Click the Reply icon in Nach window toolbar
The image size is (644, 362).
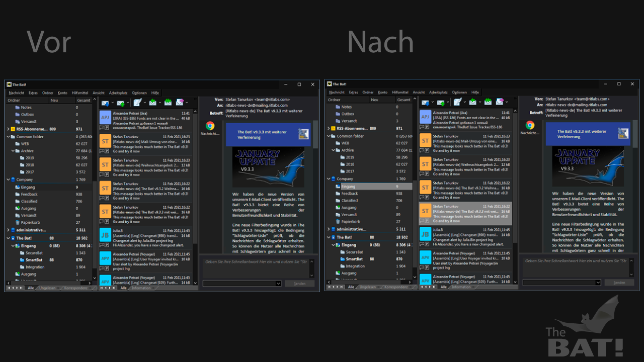(x=473, y=102)
